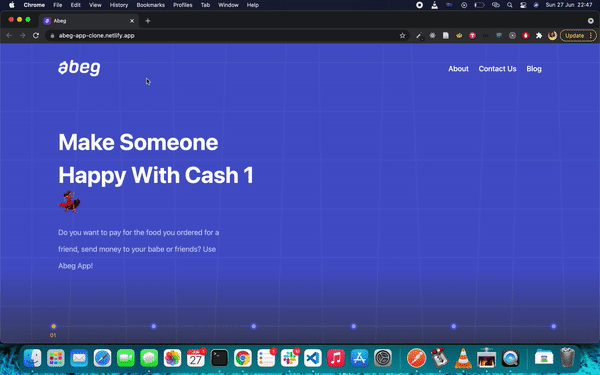This screenshot has height=375, width=600.
Task: Click the red T extension icon
Action: (x=473, y=36)
